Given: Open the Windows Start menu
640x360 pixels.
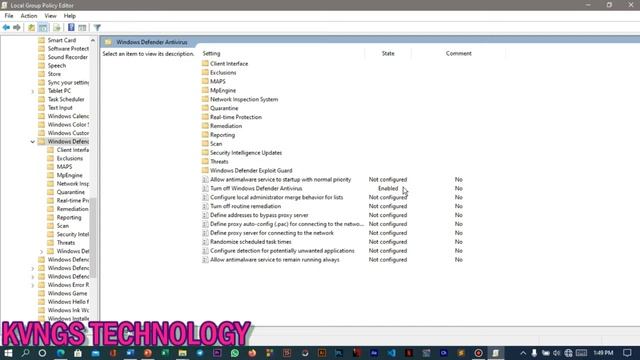Looking at the screenshot, I should coord(8,353).
